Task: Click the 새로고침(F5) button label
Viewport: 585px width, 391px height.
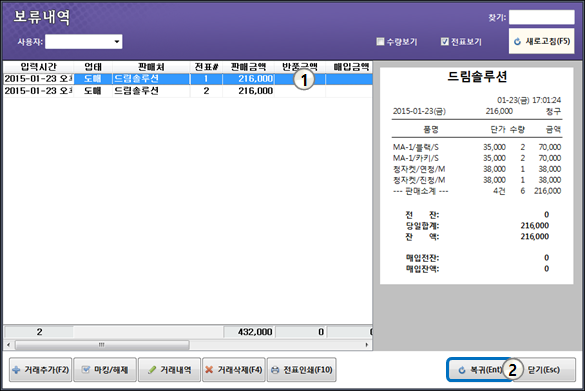Action: pyautogui.click(x=548, y=41)
